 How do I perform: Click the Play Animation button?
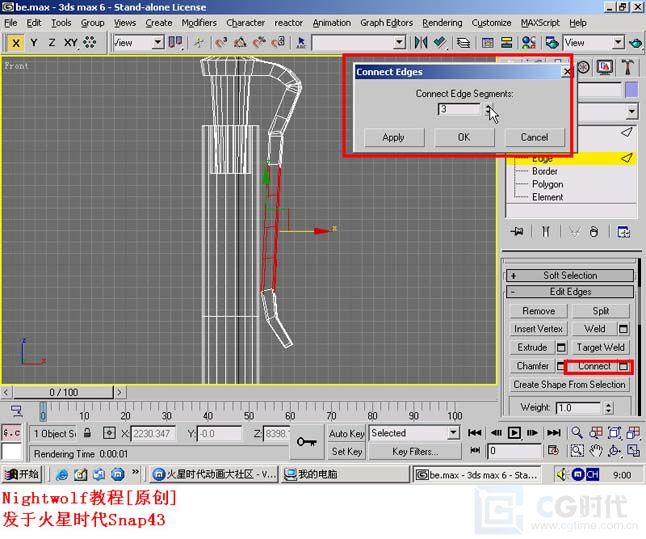514,433
